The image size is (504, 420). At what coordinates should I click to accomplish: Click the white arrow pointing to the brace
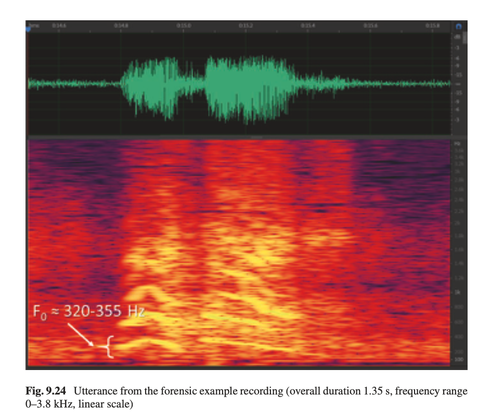pyautogui.click(x=81, y=335)
